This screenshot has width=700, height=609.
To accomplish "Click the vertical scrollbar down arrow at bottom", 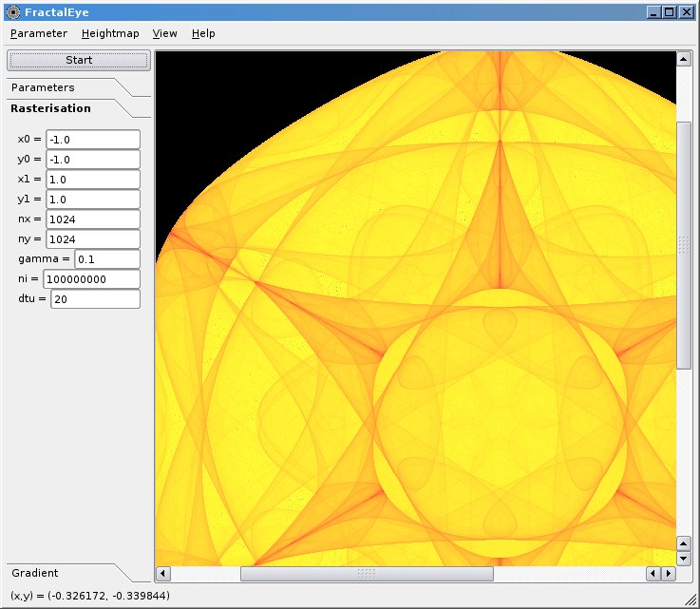I will [x=684, y=558].
